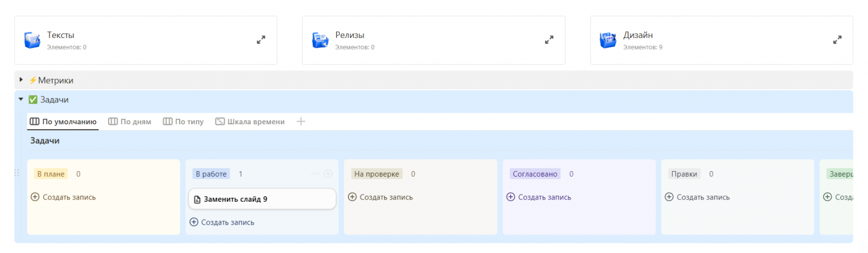
Task: Switch to the По типу view tab
Action: pos(183,121)
